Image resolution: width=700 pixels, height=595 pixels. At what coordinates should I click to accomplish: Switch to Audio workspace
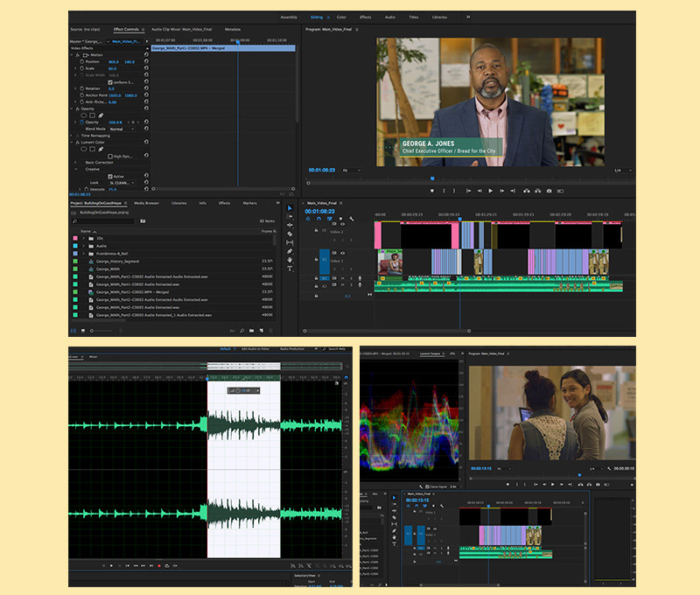[390, 17]
